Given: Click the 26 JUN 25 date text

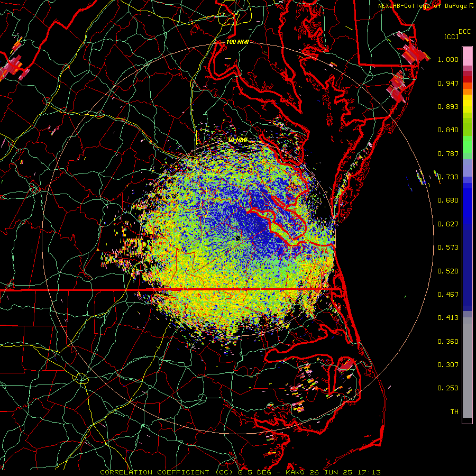Looking at the screenshot, I should [x=331, y=472].
